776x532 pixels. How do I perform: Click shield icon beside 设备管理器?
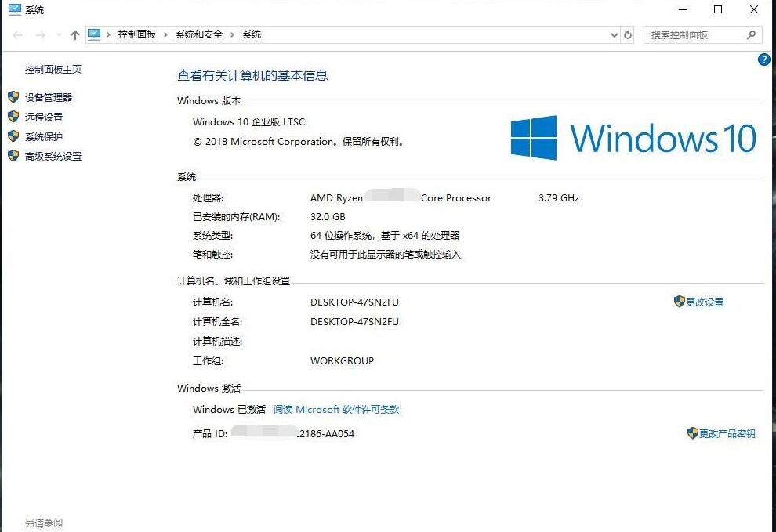pos(13,97)
